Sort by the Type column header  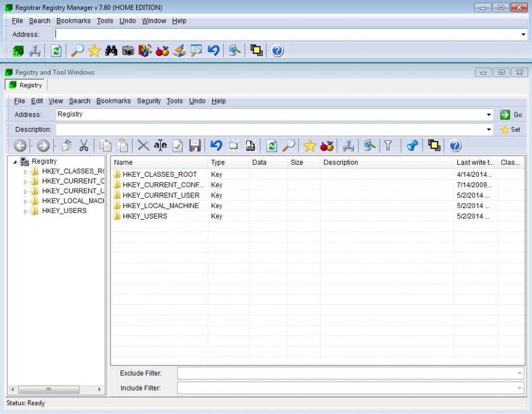pyautogui.click(x=228, y=163)
